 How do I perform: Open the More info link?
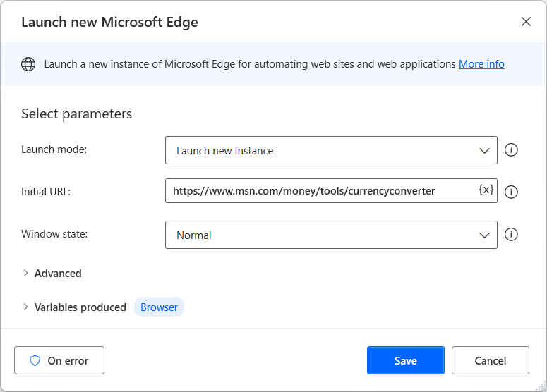(481, 64)
